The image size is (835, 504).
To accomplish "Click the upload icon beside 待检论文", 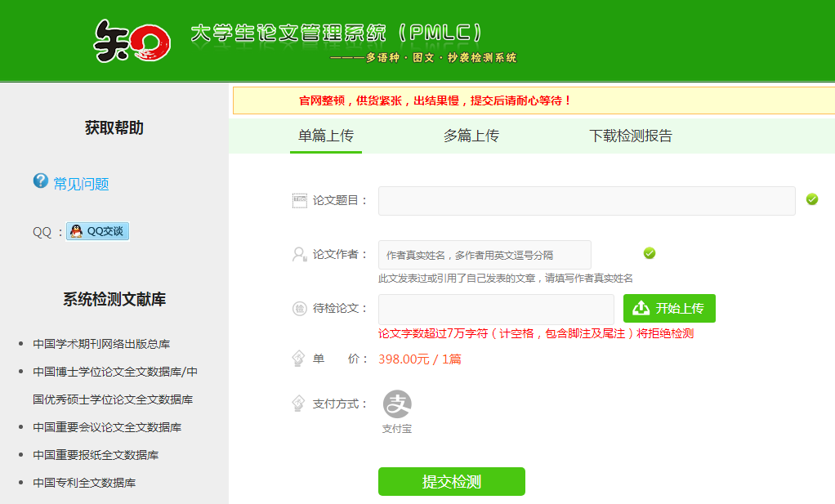I will (x=299, y=308).
